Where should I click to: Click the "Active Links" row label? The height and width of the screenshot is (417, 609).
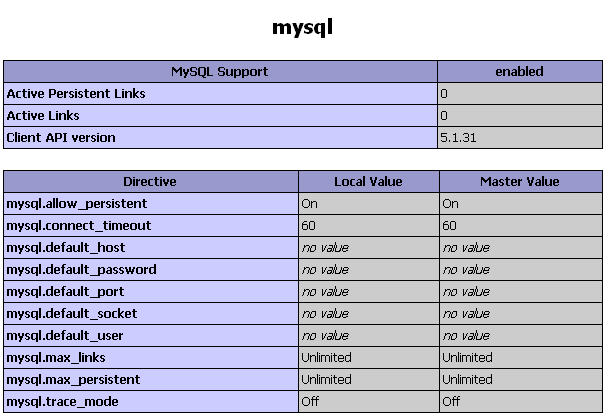coord(43,116)
